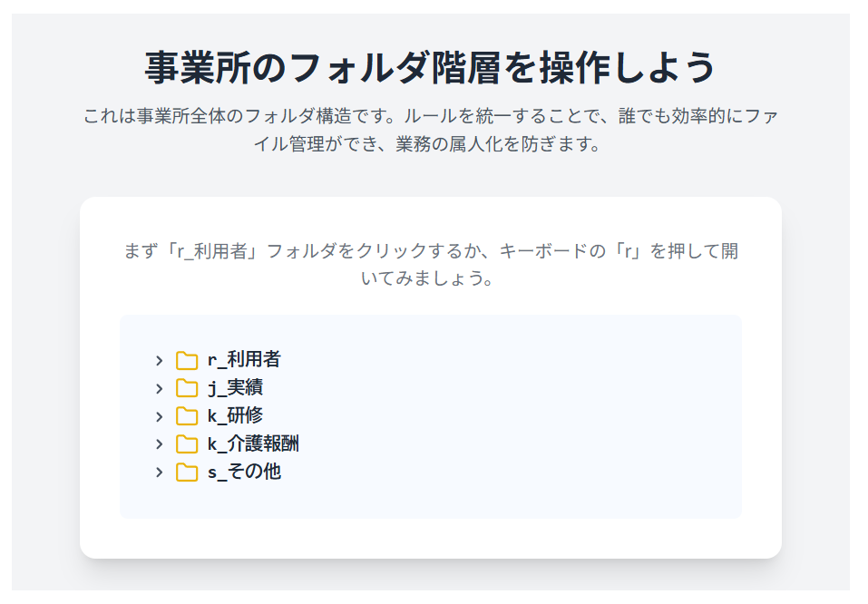
Task: Click white card margin beside the folder tree
Action: 100,417
